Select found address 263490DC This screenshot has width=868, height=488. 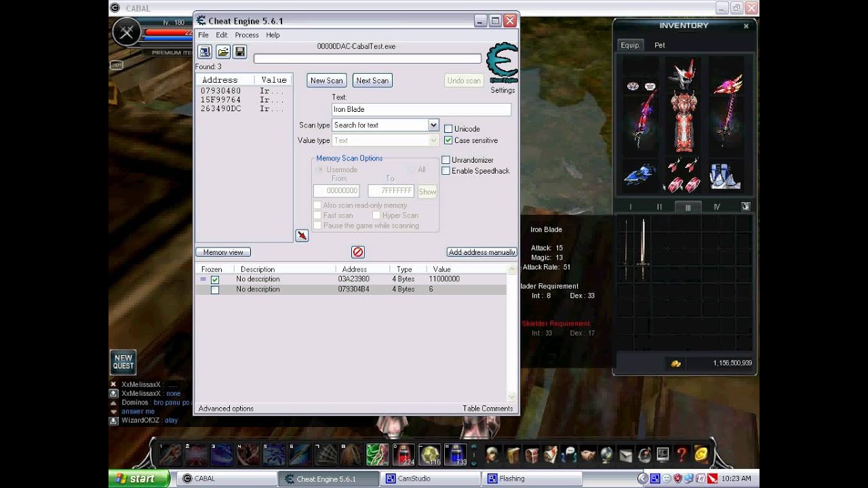click(220, 108)
